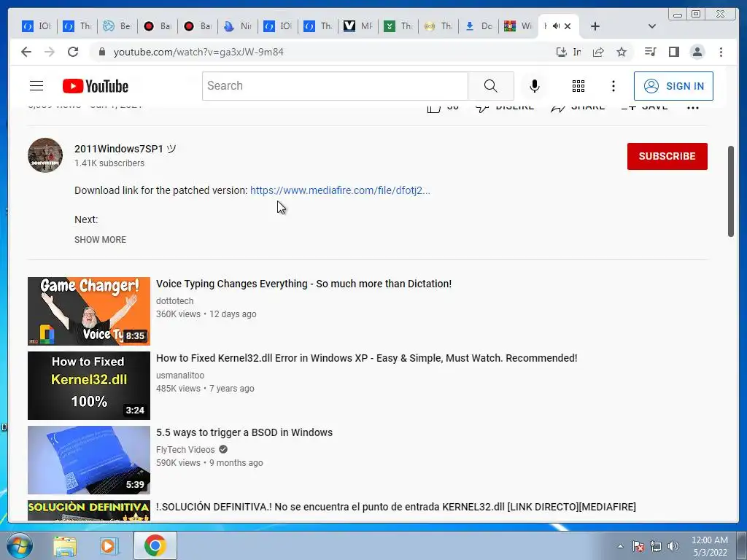Open the network tray icon
This screenshot has width=747, height=560.
(x=656, y=546)
